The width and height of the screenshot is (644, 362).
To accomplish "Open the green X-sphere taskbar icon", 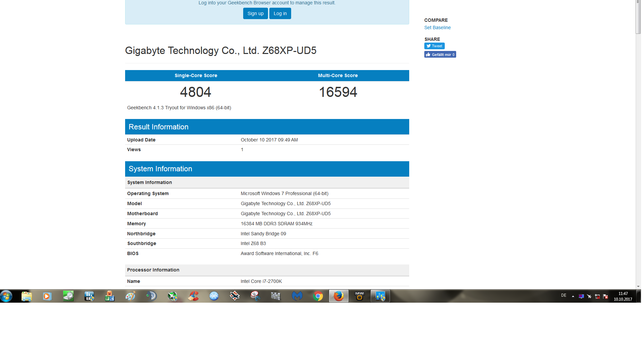I will (172, 296).
